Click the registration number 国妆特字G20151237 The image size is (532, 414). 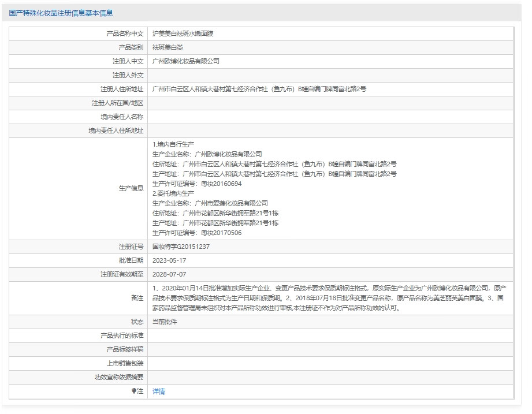pyautogui.click(x=181, y=247)
